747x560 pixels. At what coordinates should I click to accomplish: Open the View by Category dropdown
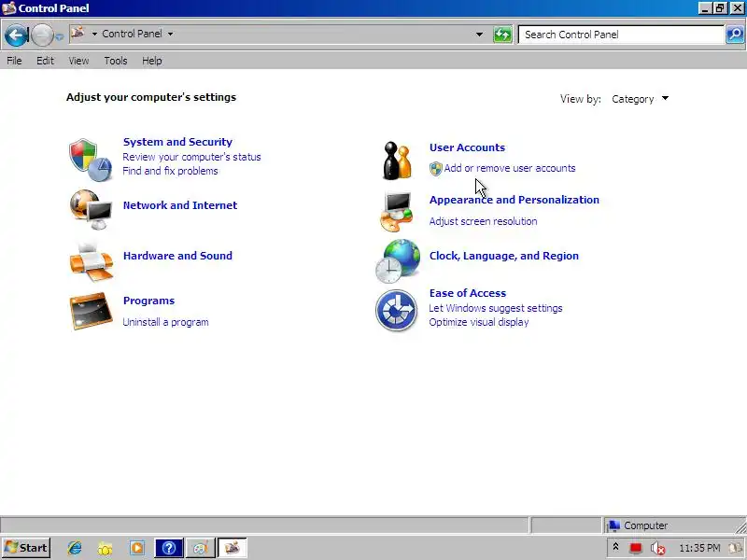point(640,99)
